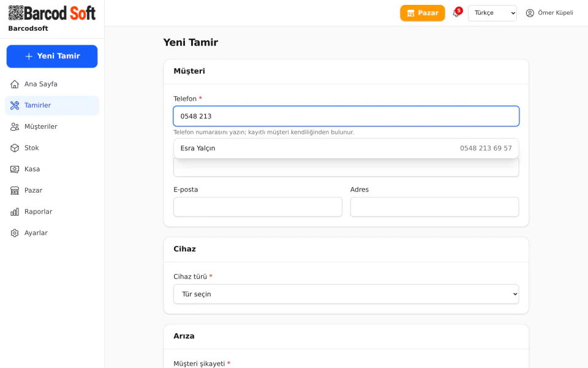Open the Türkçe language dropdown
The width and height of the screenshot is (588, 368).
pyautogui.click(x=492, y=13)
